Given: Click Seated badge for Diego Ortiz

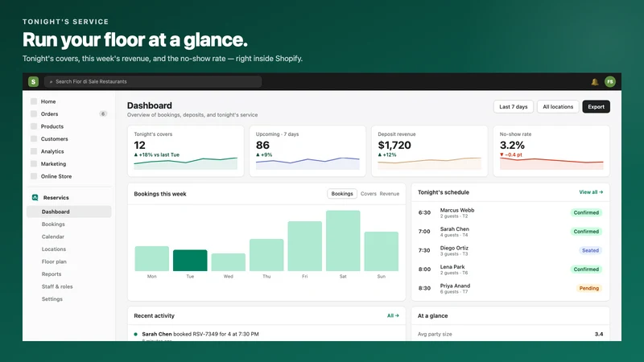Looking at the screenshot, I should [590, 250].
